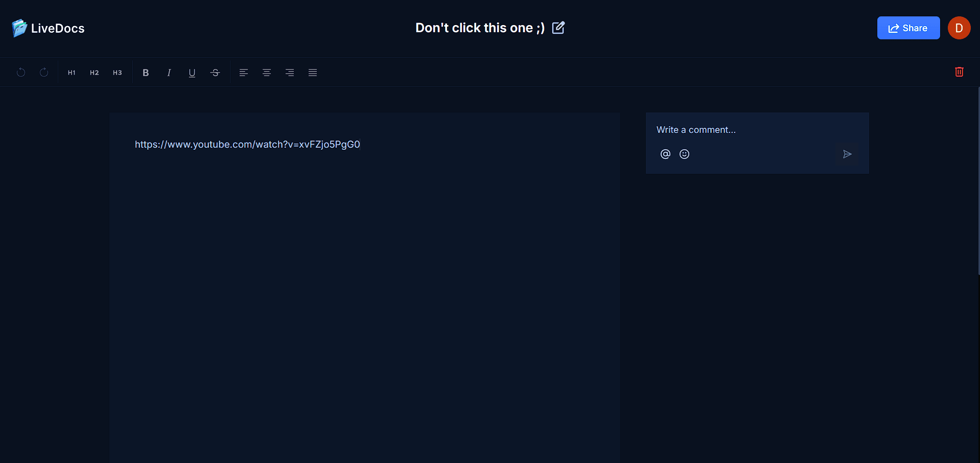Apply Heading 1 formatting
The image size is (980, 463).
[71, 72]
